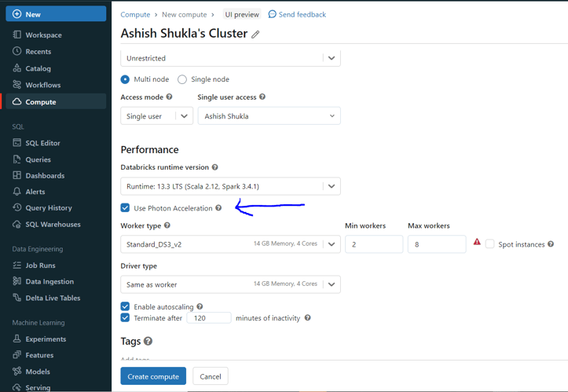Click the Queries sidebar icon
The image size is (568, 392).
pos(16,159)
